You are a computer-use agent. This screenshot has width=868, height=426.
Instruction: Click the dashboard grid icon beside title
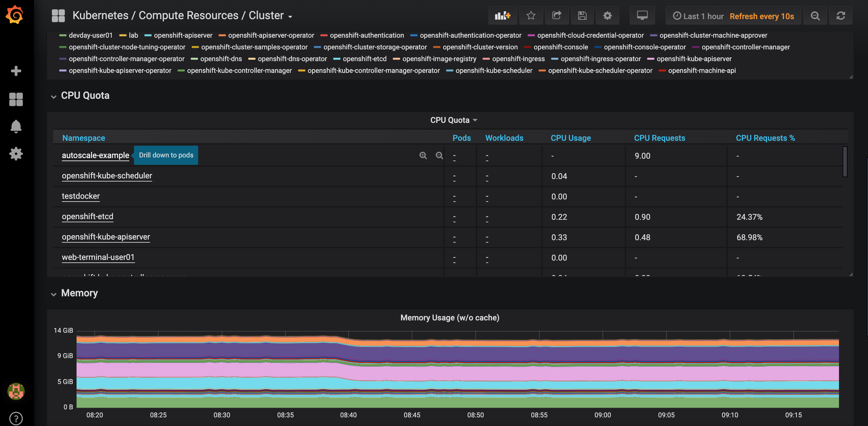tap(58, 15)
